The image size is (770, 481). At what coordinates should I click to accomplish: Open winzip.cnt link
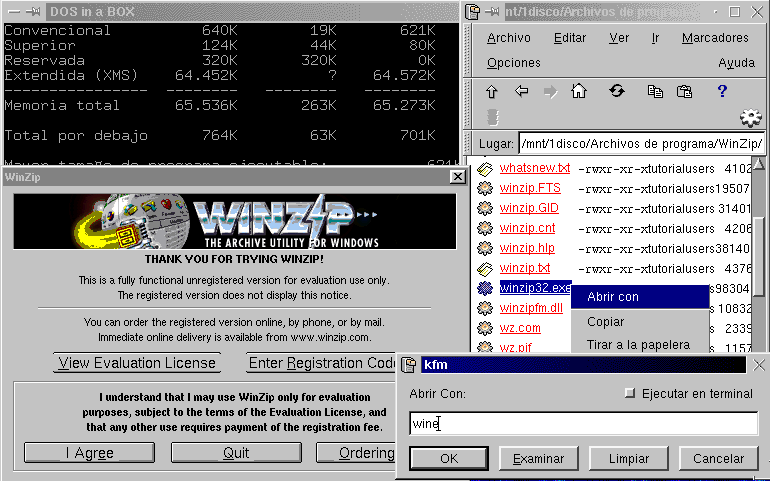click(x=527, y=228)
